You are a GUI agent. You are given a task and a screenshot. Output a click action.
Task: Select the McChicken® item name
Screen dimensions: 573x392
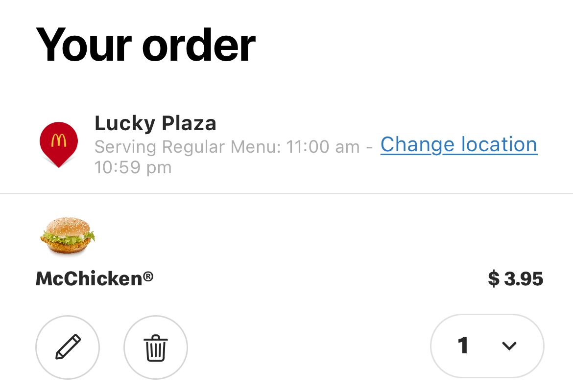95,279
